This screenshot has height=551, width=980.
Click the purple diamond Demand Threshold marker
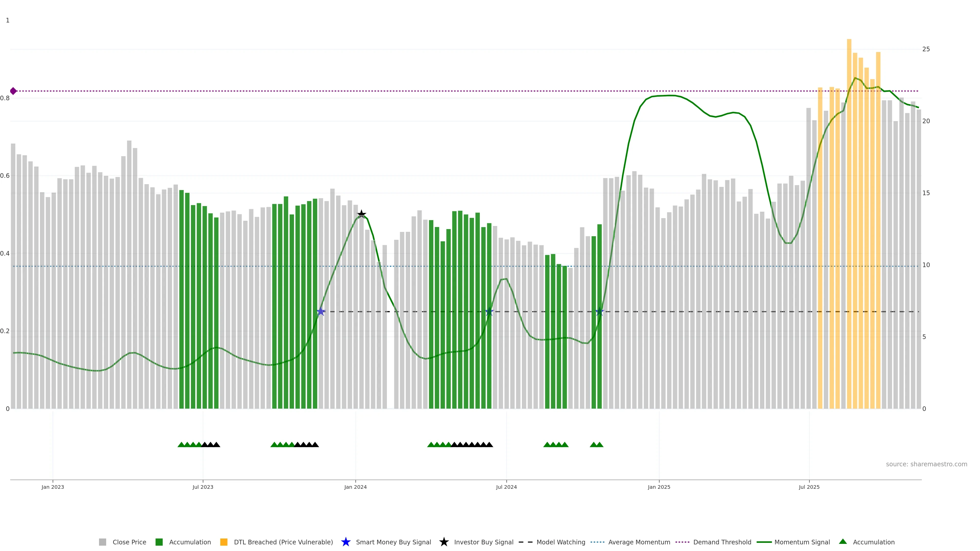[13, 91]
